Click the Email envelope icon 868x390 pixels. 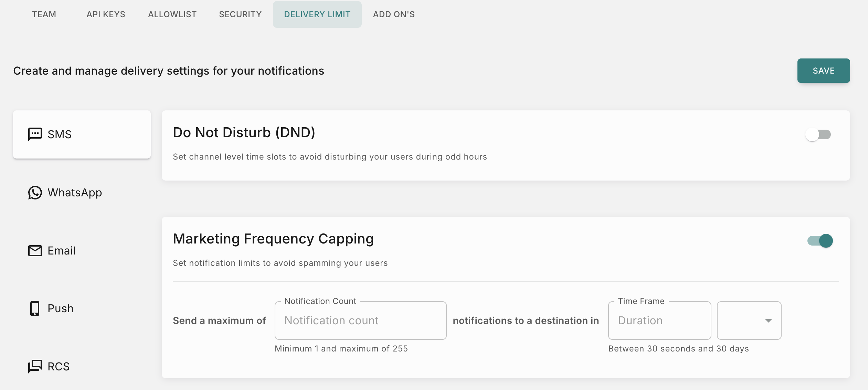click(x=35, y=251)
